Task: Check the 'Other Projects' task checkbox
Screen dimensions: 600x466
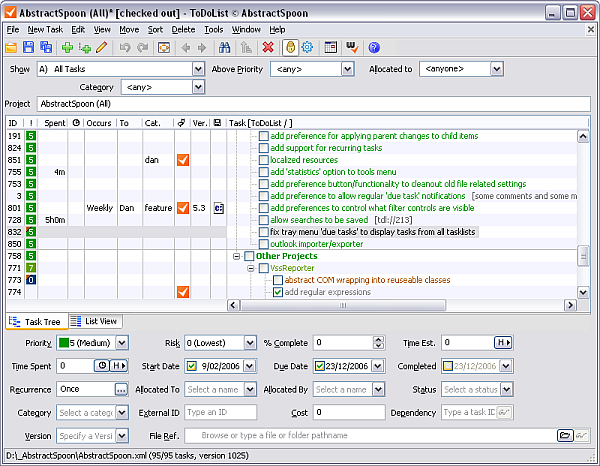Action: (249, 256)
